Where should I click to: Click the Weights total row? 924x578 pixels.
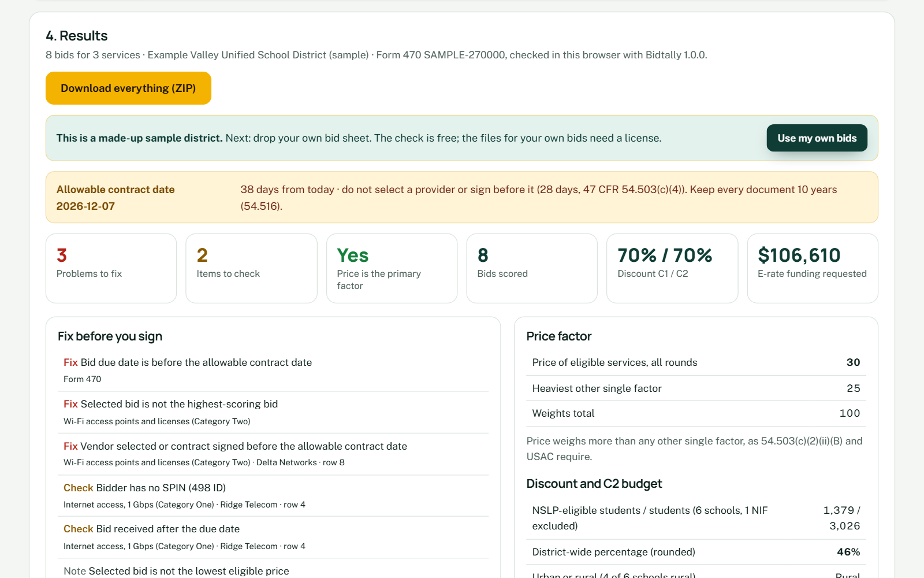tap(696, 413)
